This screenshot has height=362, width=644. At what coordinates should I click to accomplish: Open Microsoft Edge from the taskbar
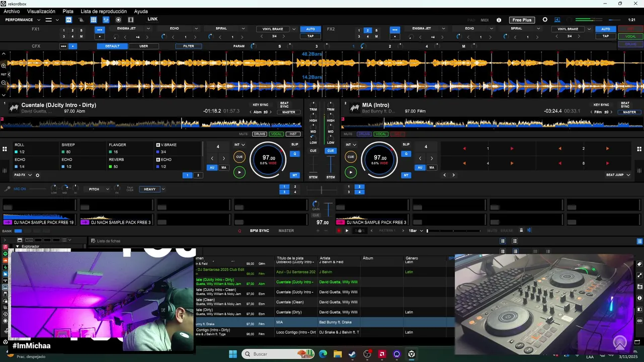coord(323,354)
